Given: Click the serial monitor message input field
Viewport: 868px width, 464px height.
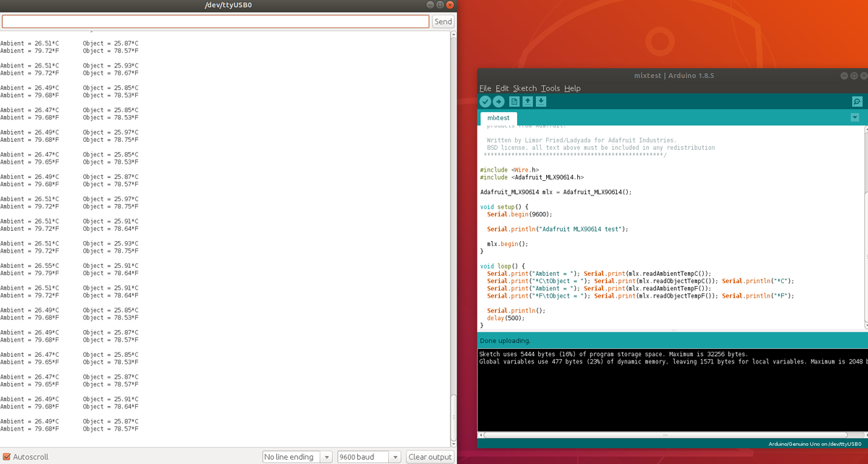Looking at the screenshot, I should [x=216, y=22].
